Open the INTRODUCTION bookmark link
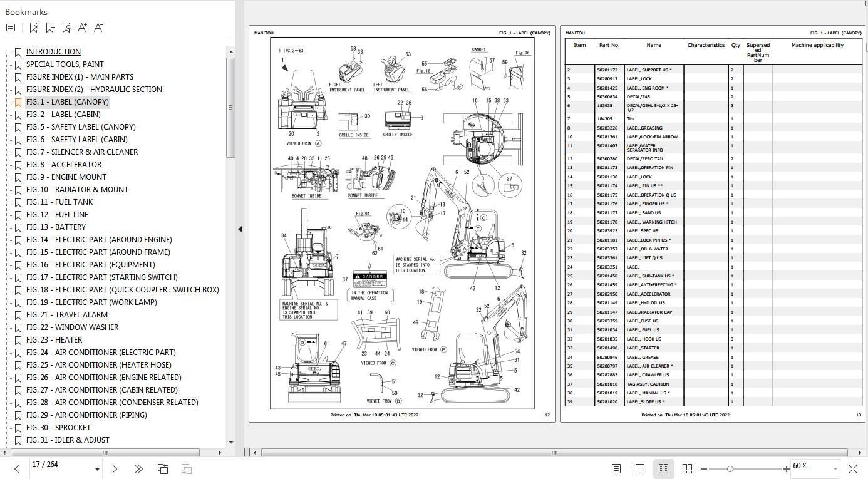This screenshot has width=868, height=479. click(53, 51)
